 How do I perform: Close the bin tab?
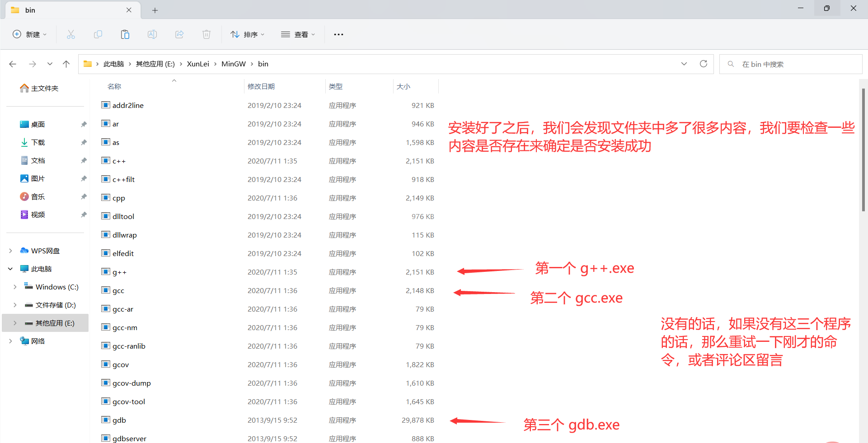click(x=129, y=10)
